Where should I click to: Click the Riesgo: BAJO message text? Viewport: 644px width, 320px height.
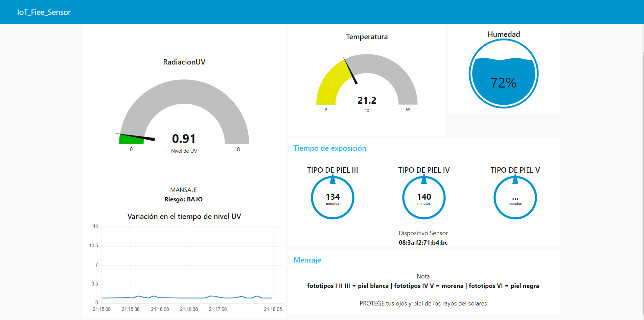183,199
